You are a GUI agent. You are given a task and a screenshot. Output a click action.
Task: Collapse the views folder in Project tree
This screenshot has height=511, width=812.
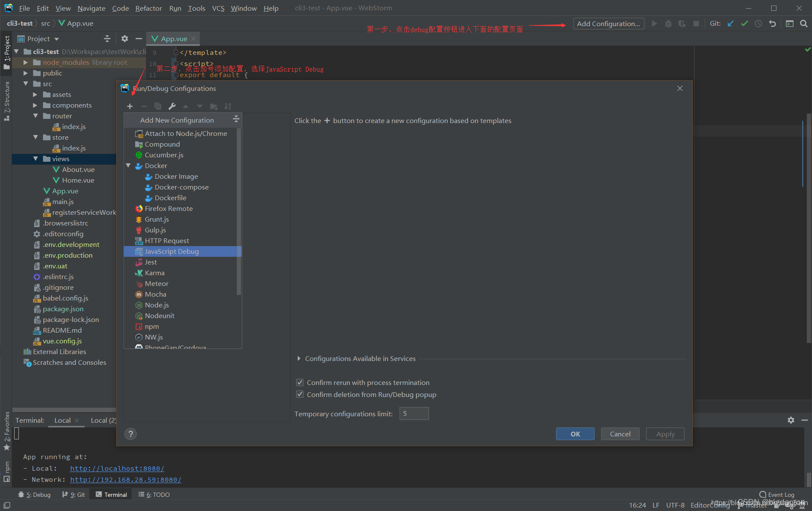coord(36,159)
